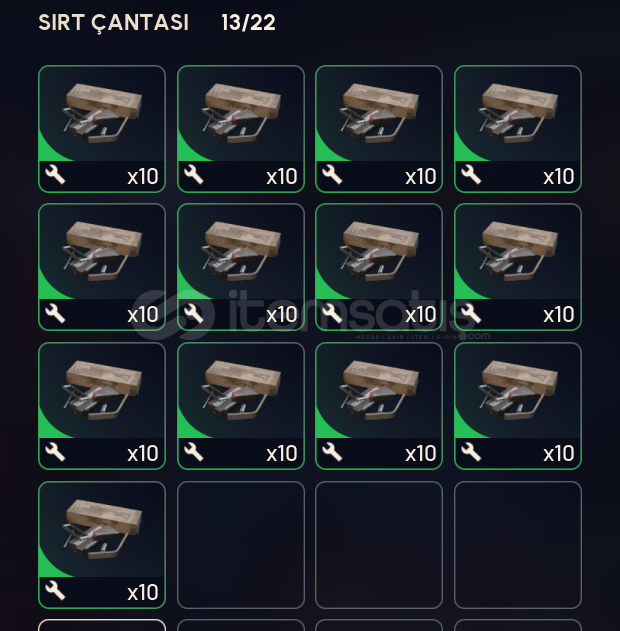620x631 pixels.
Task: Click wrench icon on fourth third-row item
Action: (471, 452)
